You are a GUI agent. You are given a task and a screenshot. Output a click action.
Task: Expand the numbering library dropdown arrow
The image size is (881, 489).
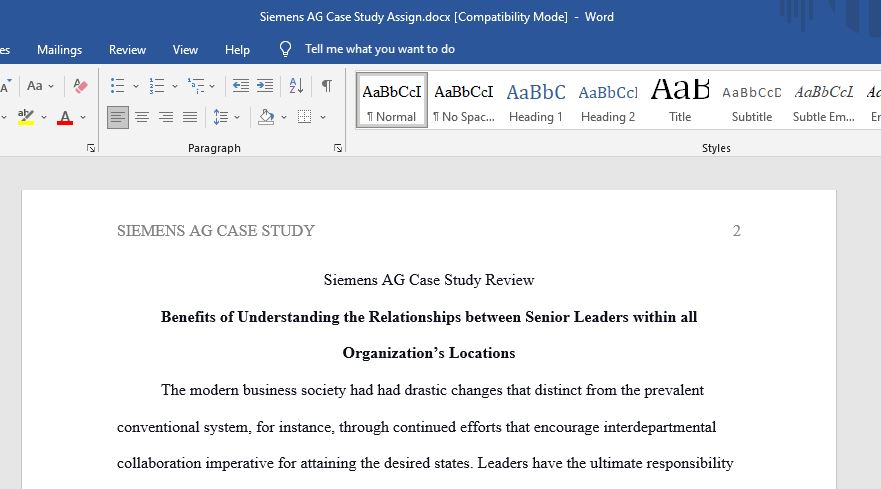pyautogui.click(x=175, y=87)
